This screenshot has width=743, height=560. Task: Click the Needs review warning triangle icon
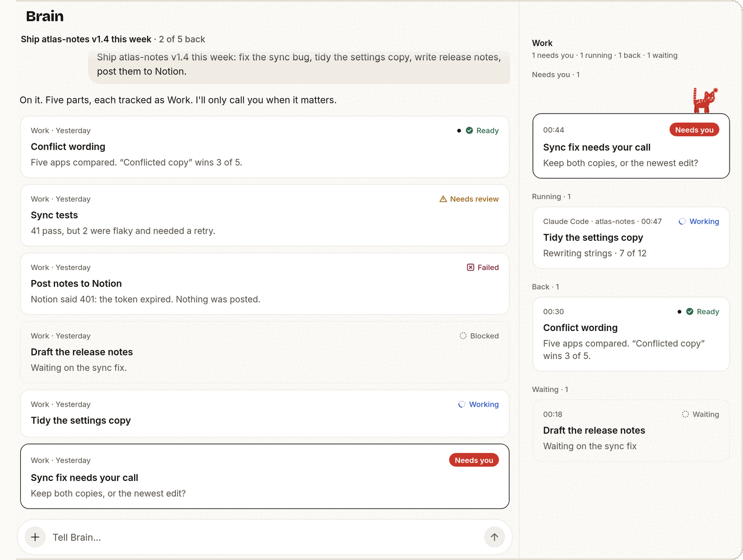coord(443,199)
